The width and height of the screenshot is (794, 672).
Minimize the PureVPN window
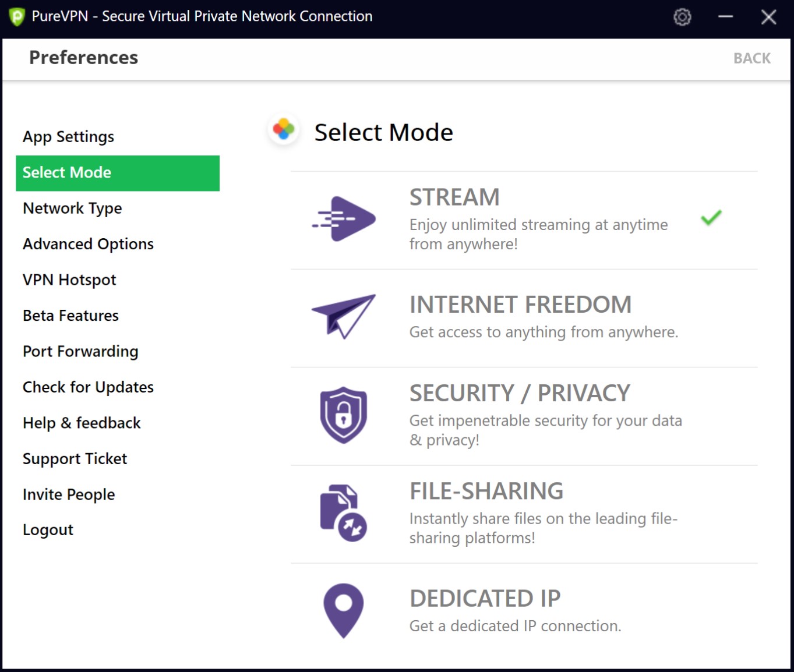[725, 17]
